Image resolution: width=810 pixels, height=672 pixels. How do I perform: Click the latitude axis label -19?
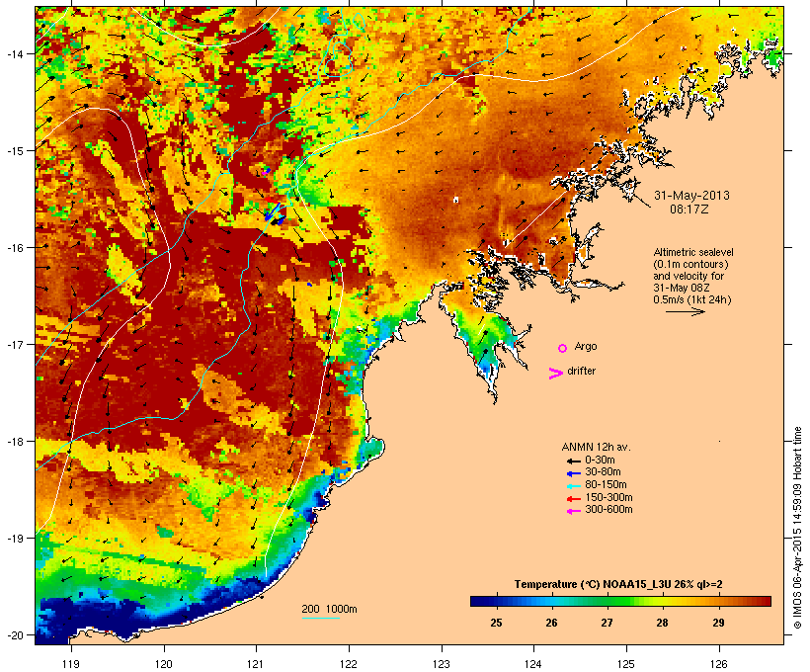[14, 539]
